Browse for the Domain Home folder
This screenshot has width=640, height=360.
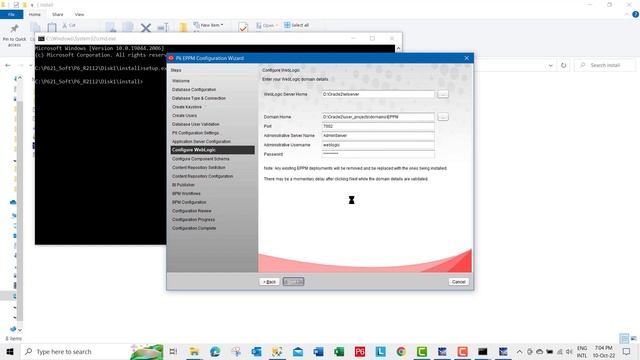(443, 117)
